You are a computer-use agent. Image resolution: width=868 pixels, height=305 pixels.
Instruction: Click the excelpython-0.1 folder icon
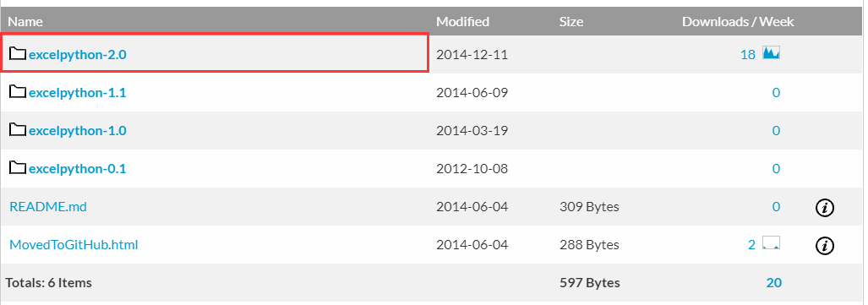pos(18,168)
